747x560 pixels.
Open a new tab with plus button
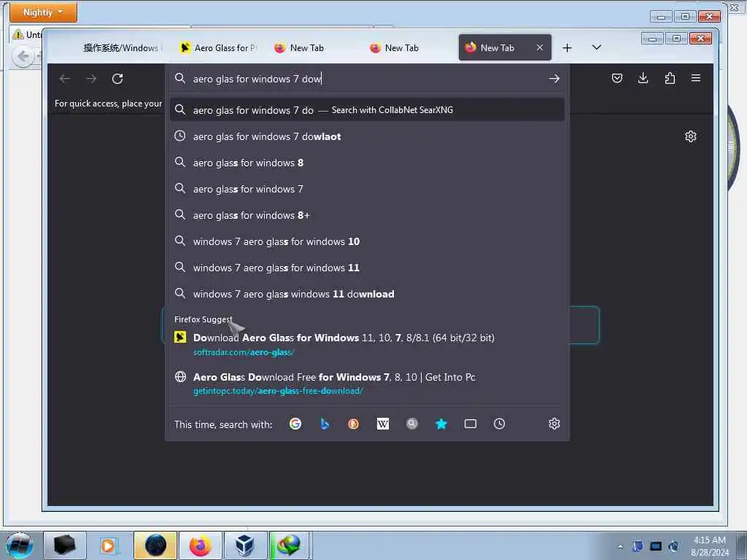click(567, 47)
